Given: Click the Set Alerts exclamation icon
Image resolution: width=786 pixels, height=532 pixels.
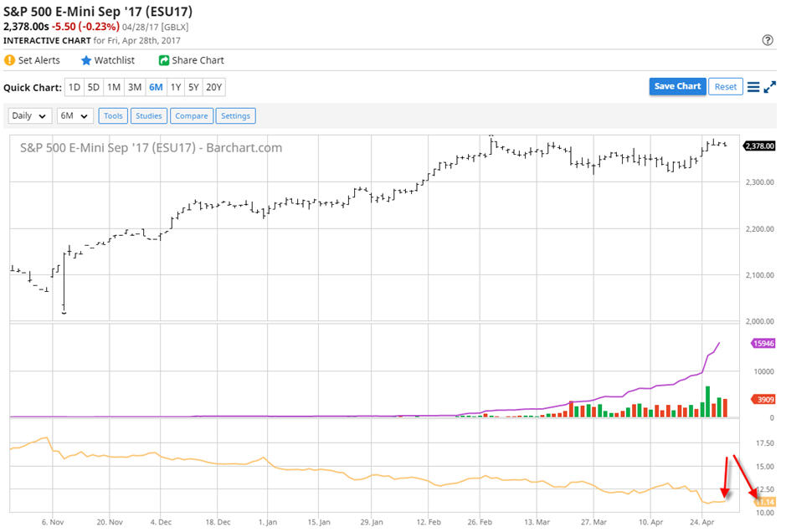Looking at the screenshot, I should pos(9,60).
